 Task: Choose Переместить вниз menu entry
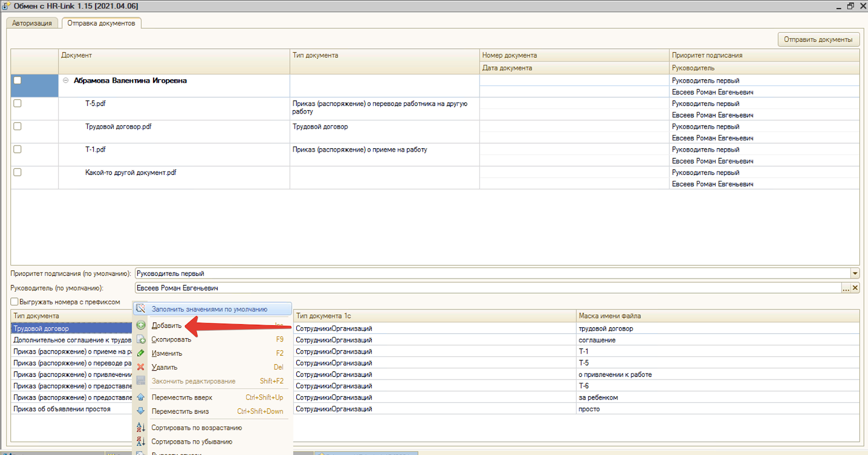click(x=180, y=411)
